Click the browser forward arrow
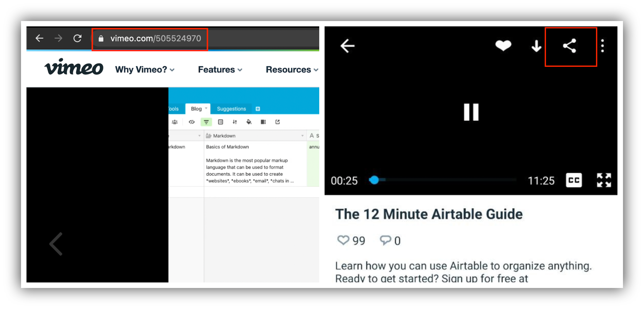 pos(58,38)
